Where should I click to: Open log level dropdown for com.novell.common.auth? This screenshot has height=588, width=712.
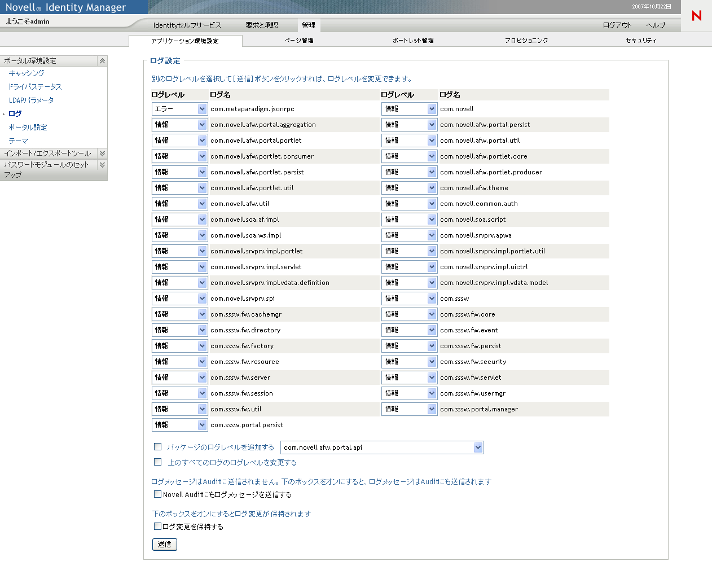(410, 204)
